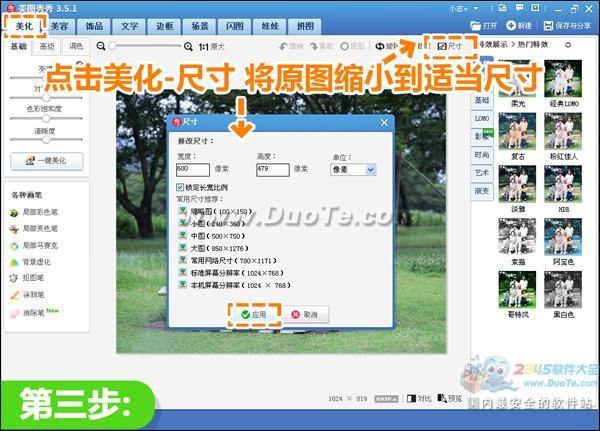The height and width of the screenshot is (431, 600).
Task: Click the 原图 original image toggle
Action: click(352, 46)
